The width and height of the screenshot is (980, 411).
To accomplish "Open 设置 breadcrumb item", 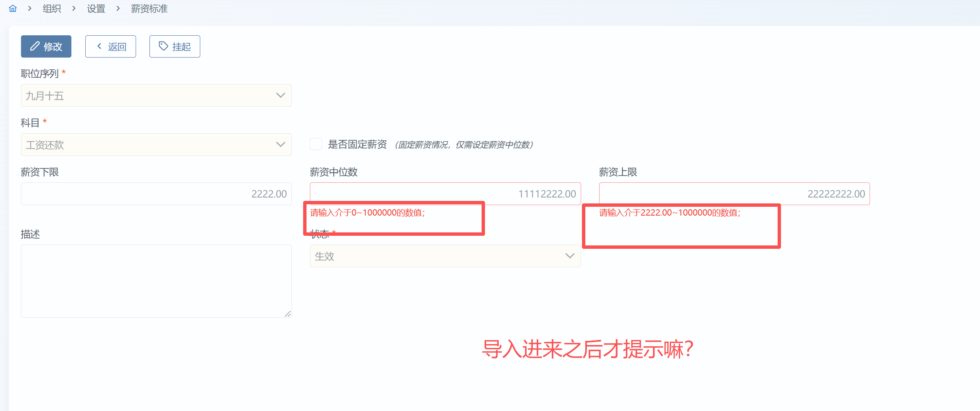I will pyautogui.click(x=96, y=8).
